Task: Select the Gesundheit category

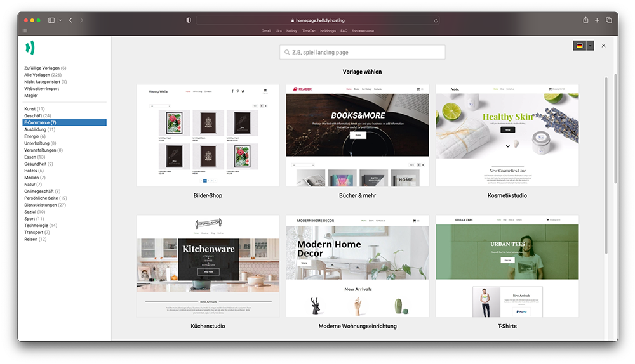Action: [39, 164]
